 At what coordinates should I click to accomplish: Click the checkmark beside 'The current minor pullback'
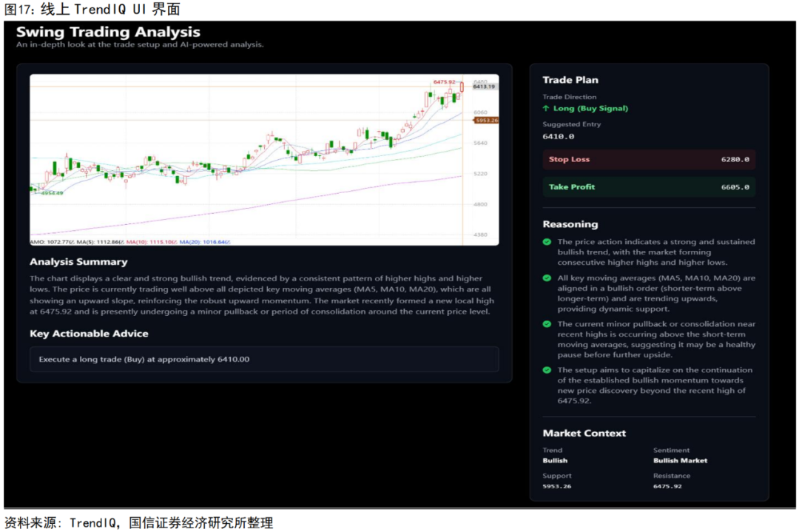[x=547, y=324]
